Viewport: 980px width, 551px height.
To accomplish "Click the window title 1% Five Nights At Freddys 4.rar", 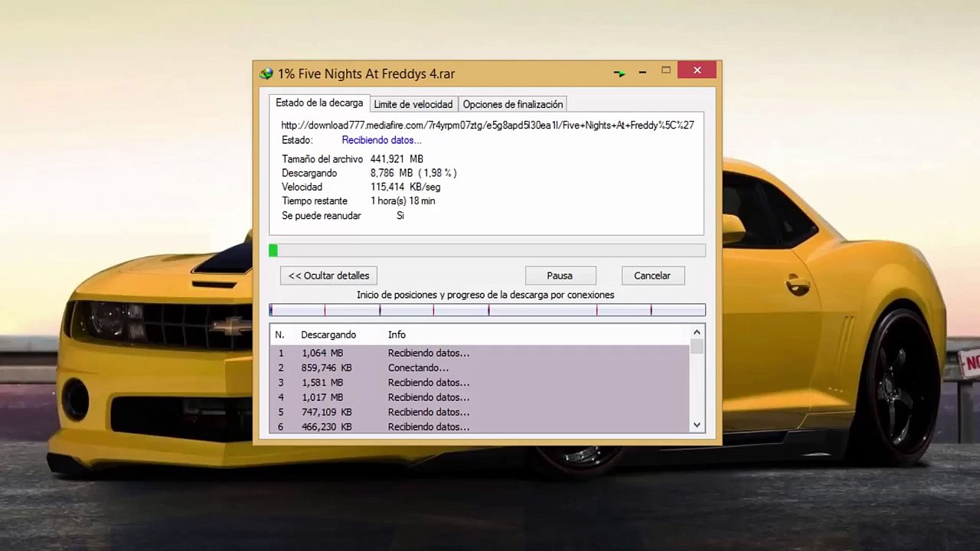I will pyautogui.click(x=366, y=73).
